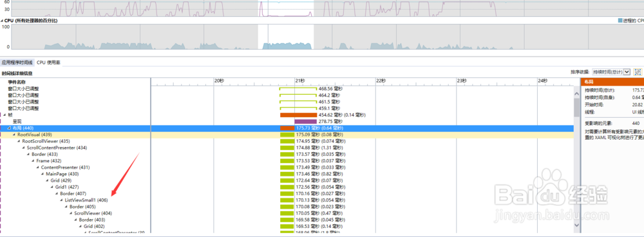The image size is (644, 237).
Task: Click the 170.13 毫秒 ListViewSmall1 bar
Action: (287, 200)
